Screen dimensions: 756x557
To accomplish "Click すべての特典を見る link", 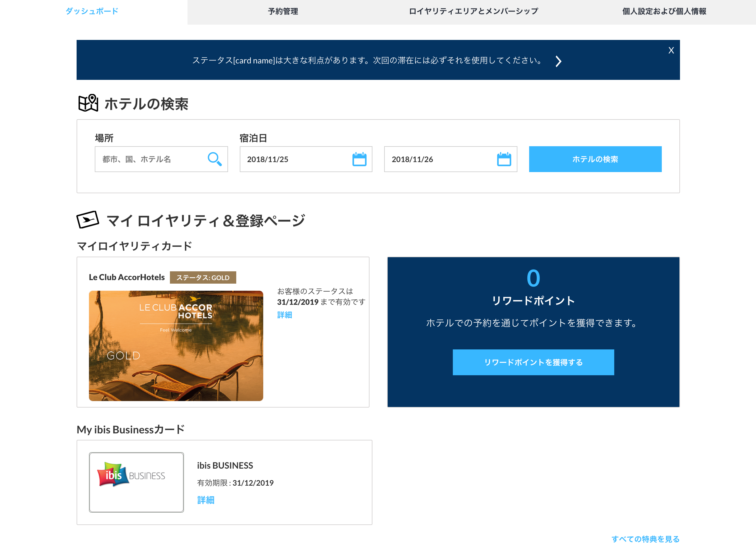I will (645, 539).
